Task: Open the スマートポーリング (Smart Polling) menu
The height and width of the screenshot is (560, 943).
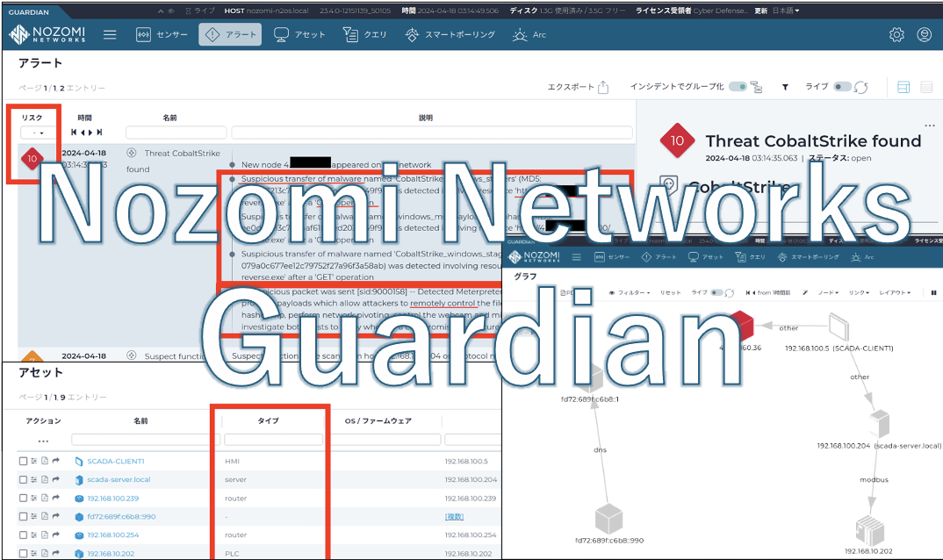Action: pyautogui.click(x=450, y=35)
